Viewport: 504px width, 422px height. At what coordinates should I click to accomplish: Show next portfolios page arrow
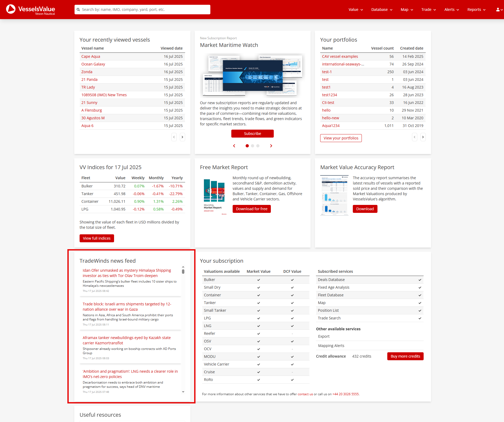423,137
